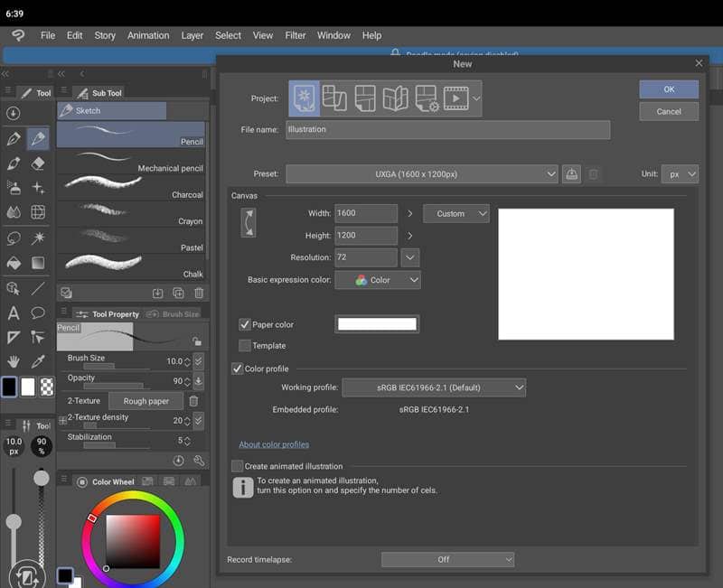The height and width of the screenshot is (588, 723).
Task: Uncheck the Paper color checkbox
Action: tap(245, 324)
